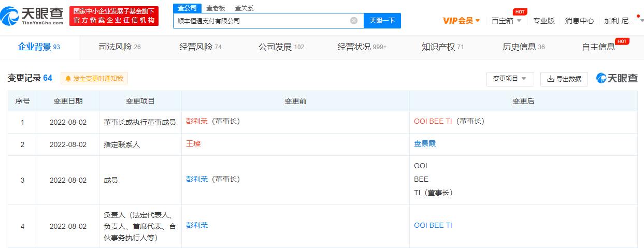Click the export data download icon

(550, 79)
